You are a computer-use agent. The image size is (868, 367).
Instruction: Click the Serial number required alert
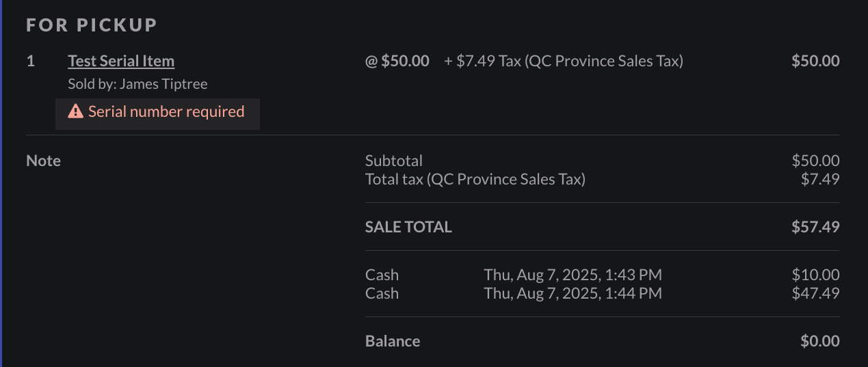[166, 111]
